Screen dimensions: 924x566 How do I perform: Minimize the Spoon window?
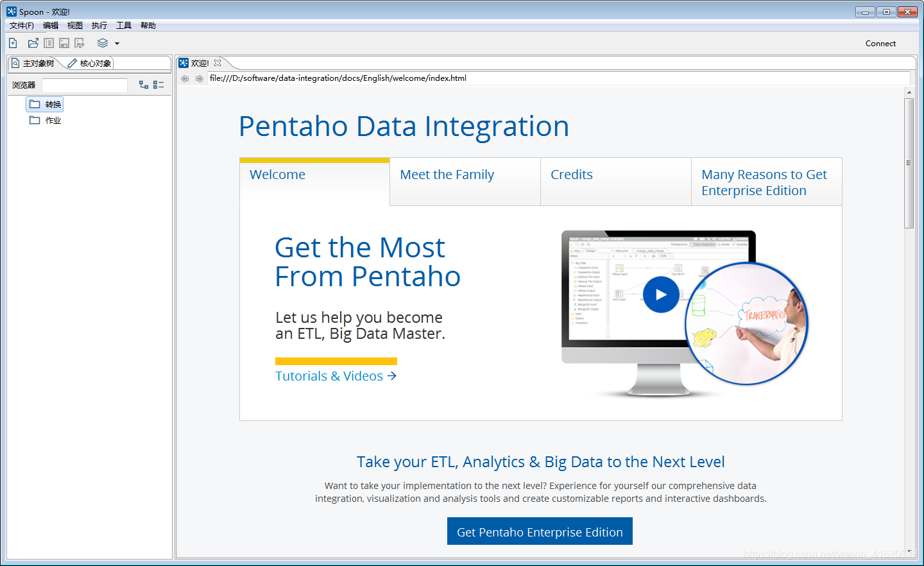click(865, 12)
